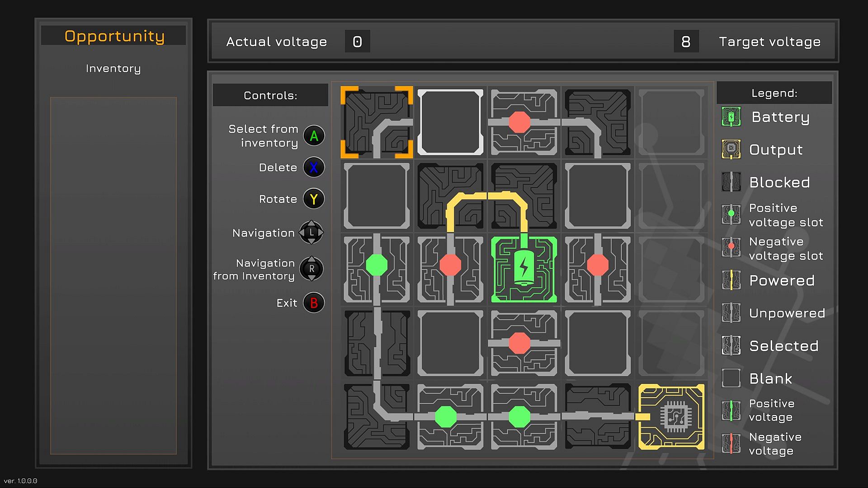Click the Battery legend icon
868x488 pixels.
pyautogui.click(x=731, y=117)
